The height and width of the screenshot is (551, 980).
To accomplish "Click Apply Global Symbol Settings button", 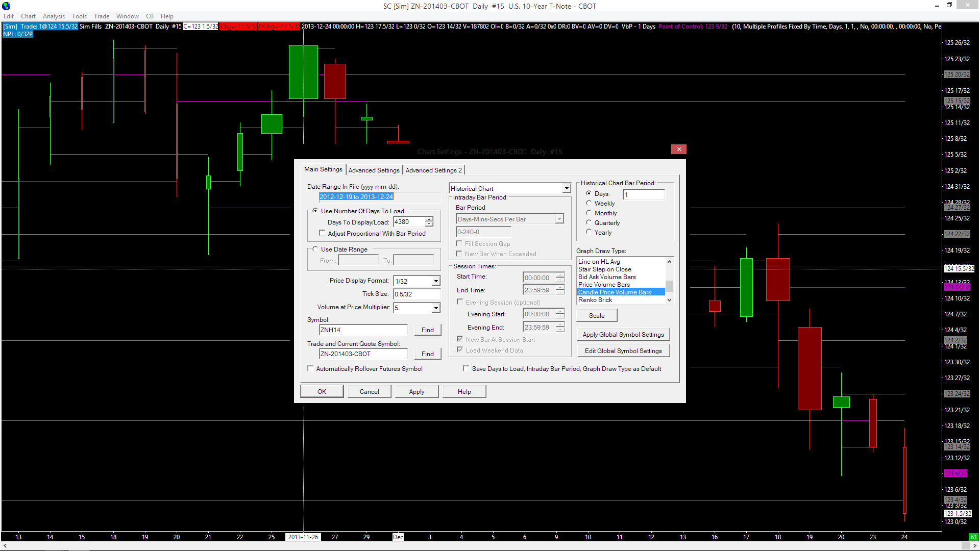I will coord(623,335).
